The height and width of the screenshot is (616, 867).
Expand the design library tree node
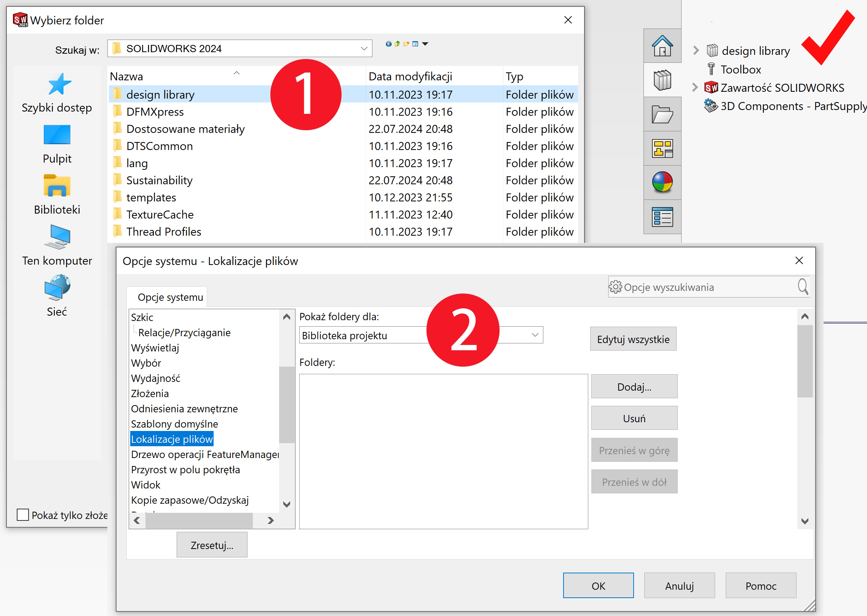coord(696,50)
